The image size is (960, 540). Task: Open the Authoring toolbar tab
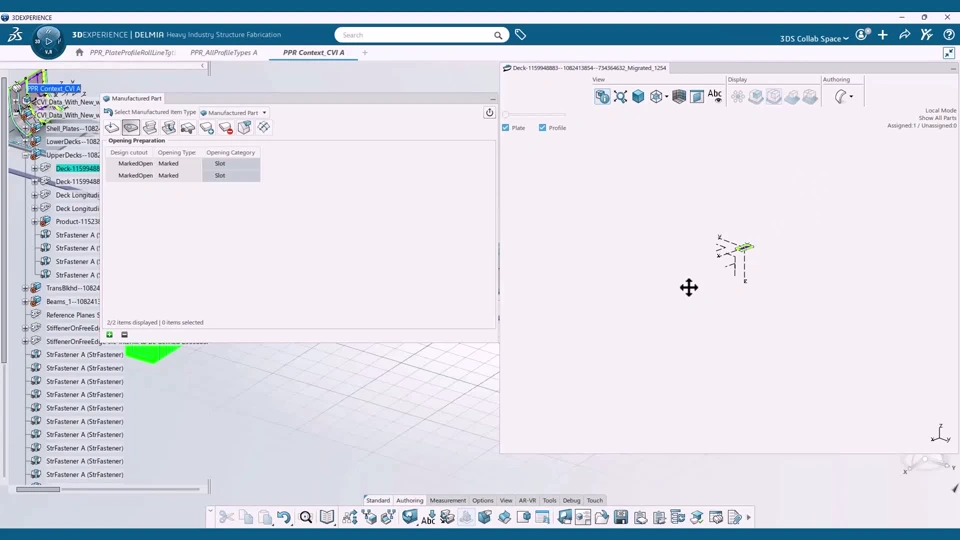click(410, 500)
